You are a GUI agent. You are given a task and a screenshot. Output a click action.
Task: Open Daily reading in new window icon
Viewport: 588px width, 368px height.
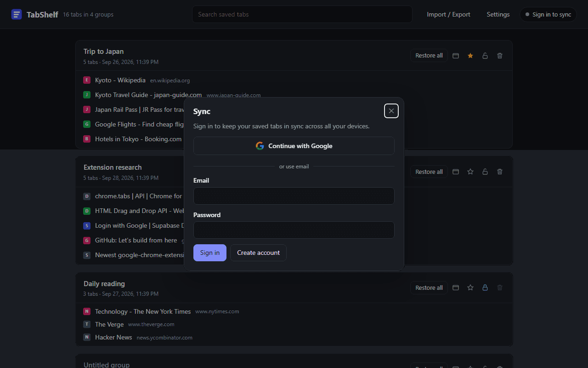(456, 287)
